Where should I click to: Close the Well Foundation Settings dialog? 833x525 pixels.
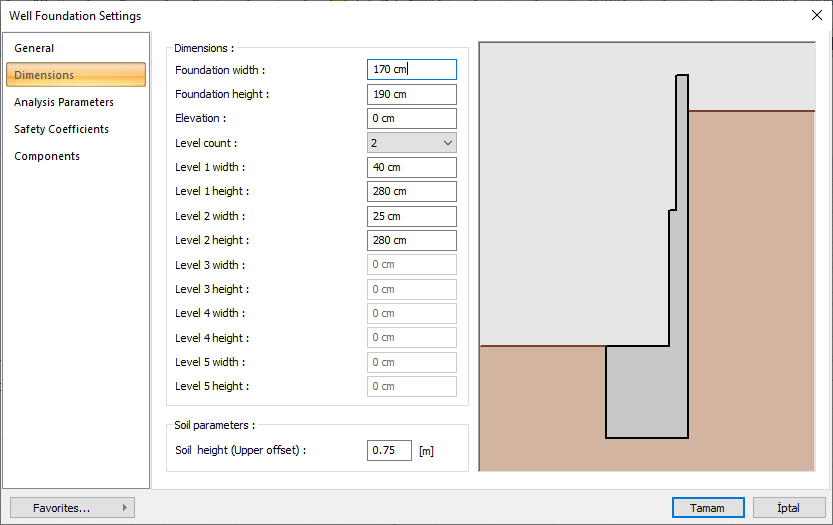pos(815,16)
